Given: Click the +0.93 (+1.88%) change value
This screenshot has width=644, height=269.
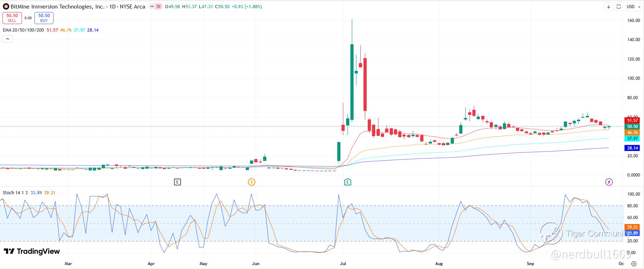Looking at the screenshot, I should (x=247, y=7).
